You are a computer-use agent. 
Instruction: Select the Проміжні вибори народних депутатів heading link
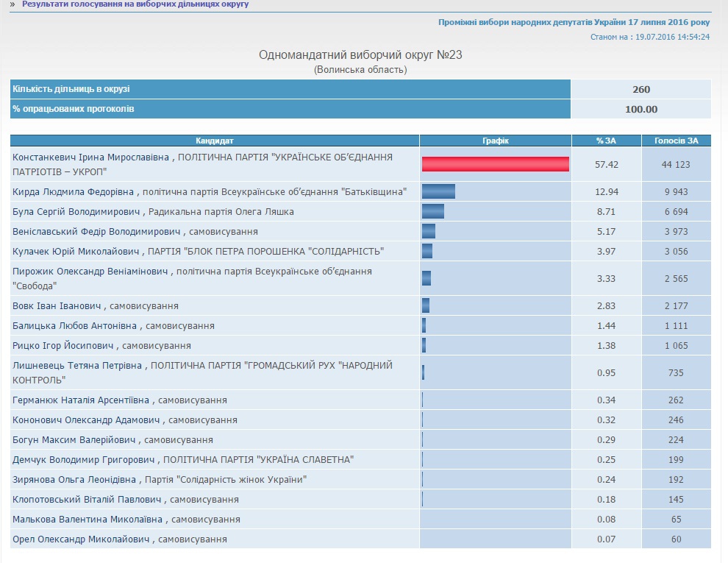pyautogui.click(x=574, y=22)
